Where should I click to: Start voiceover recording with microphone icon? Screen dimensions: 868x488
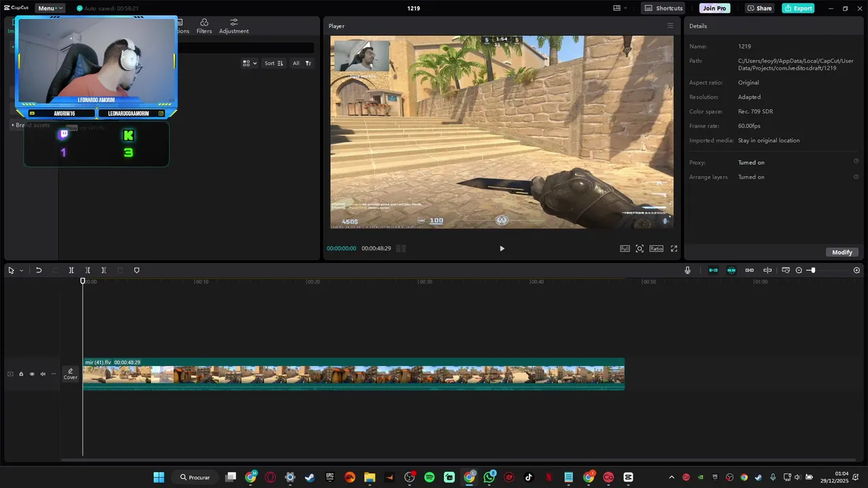coord(688,270)
